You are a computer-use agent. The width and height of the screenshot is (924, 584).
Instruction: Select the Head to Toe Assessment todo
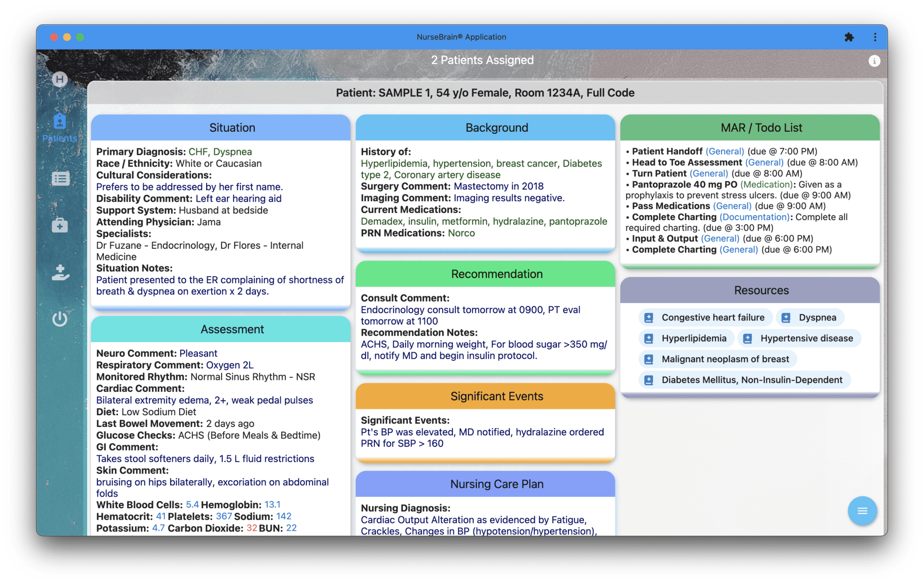pyautogui.click(x=742, y=162)
